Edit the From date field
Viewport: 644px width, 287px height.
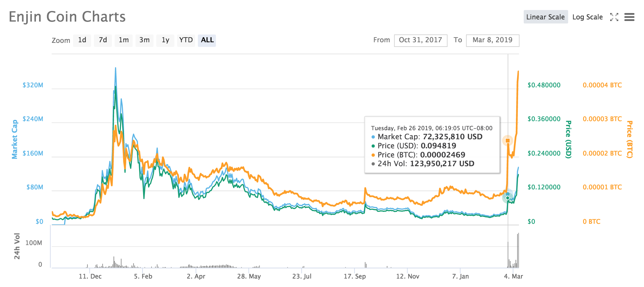click(x=421, y=40)
